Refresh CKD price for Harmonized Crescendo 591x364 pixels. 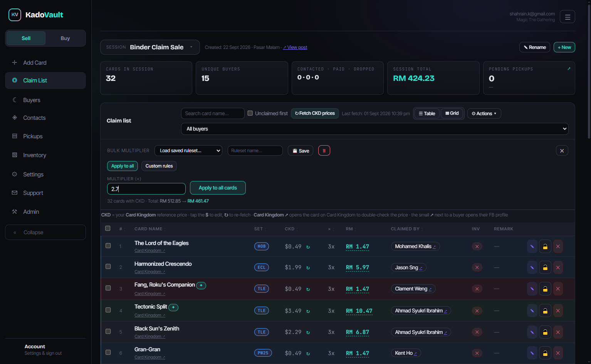tap(308, 268)
